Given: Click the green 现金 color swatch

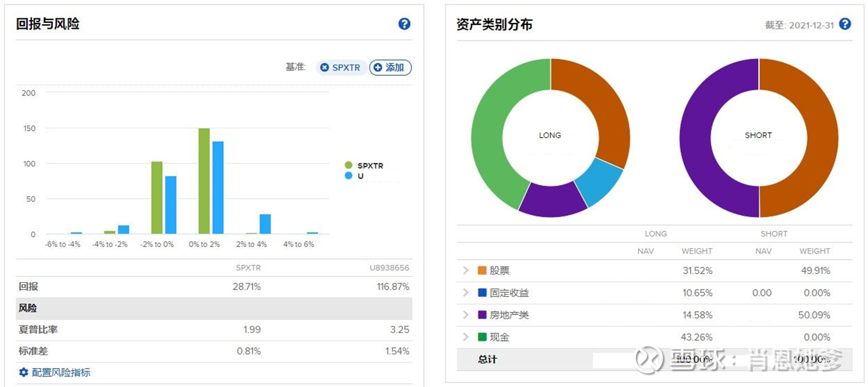Looking at the screenshot, I should point(482,337).
